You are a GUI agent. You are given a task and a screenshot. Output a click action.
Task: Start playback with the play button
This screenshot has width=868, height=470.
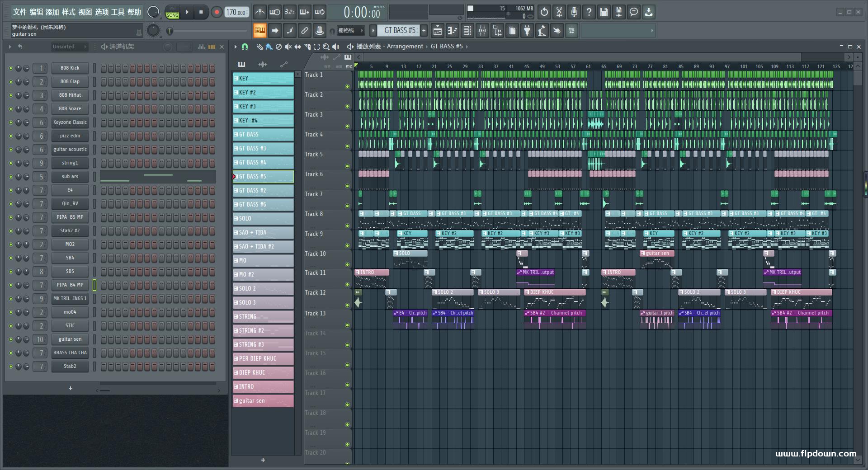click(x=187, y=12)
